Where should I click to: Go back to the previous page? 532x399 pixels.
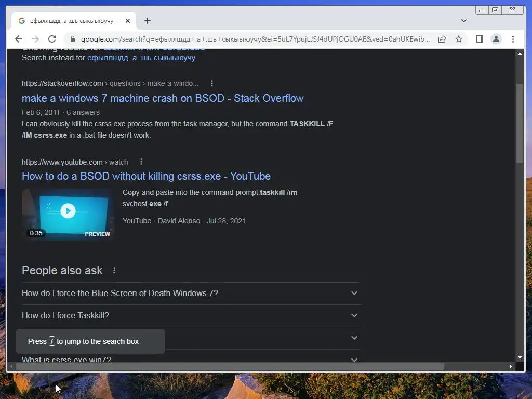pos(19,39)
